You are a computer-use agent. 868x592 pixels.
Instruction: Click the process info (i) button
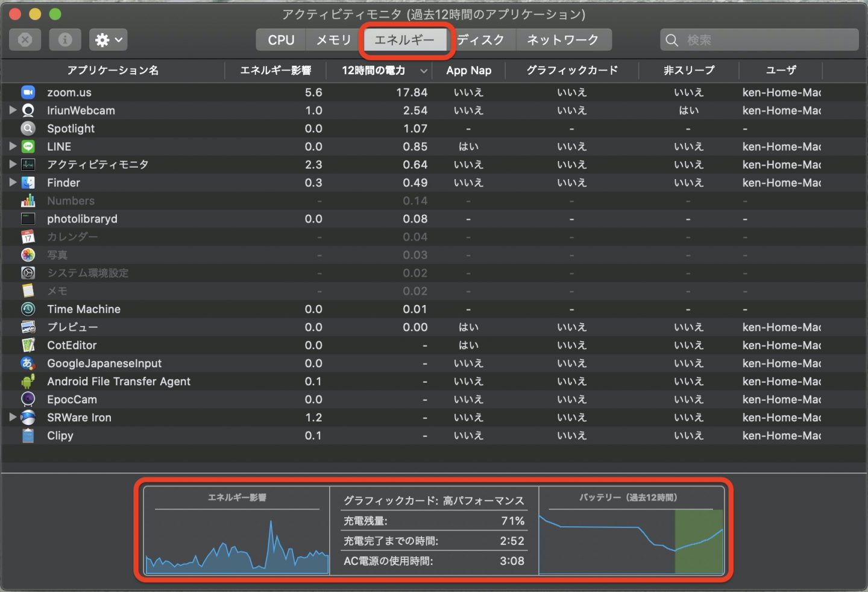click(65, 40)
